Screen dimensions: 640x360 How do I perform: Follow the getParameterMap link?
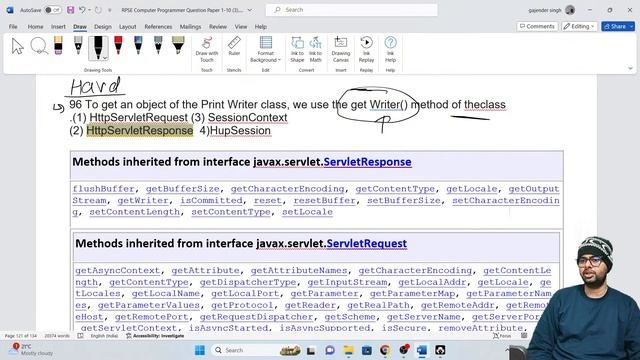(x=412, y=293)
